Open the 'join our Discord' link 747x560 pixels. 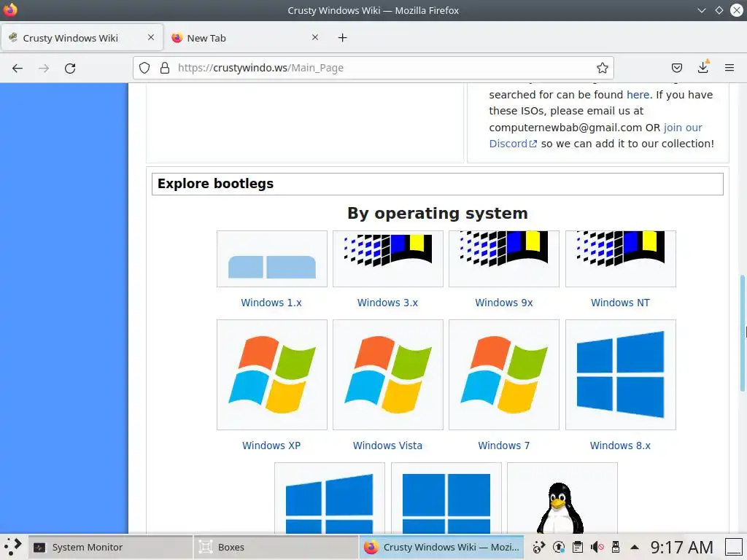pos(595,136)
